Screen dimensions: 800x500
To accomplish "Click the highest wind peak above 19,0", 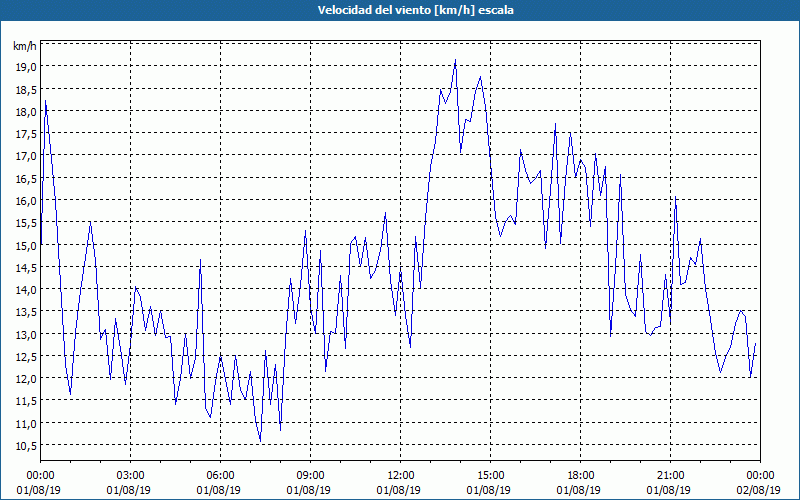I will pos(455,60).
